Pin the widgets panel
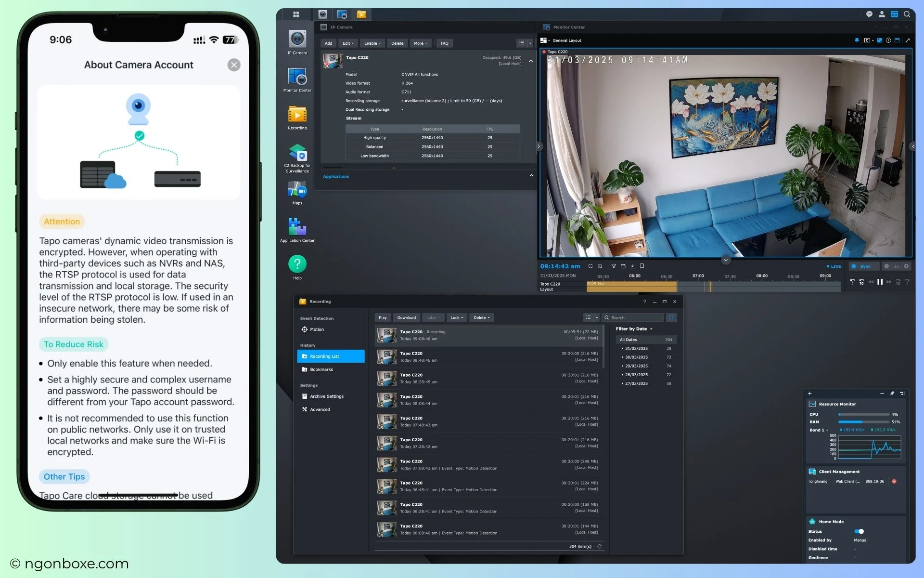Screen dimensions: 924x578 [892, 394]
